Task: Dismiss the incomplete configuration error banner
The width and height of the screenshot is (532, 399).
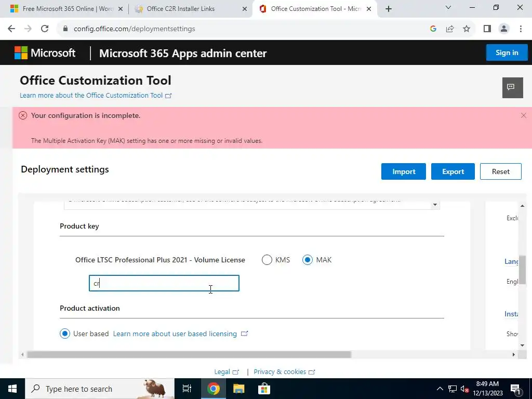Action: point(524,115)
